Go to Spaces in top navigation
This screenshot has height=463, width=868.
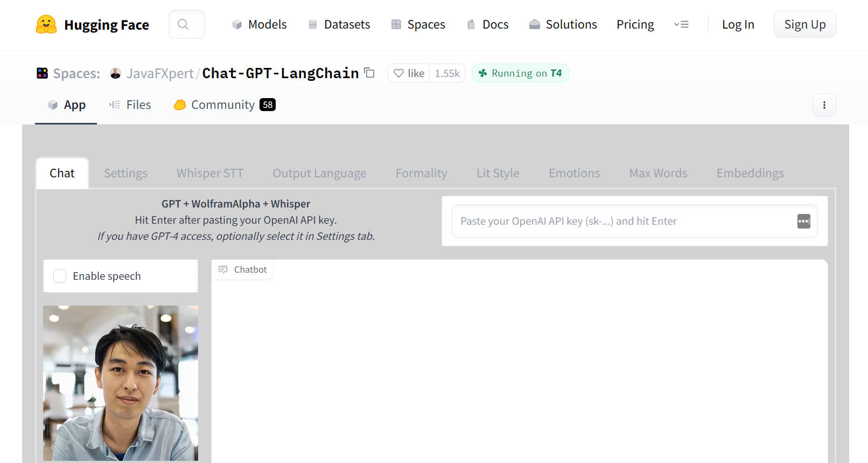pos(418,24)
